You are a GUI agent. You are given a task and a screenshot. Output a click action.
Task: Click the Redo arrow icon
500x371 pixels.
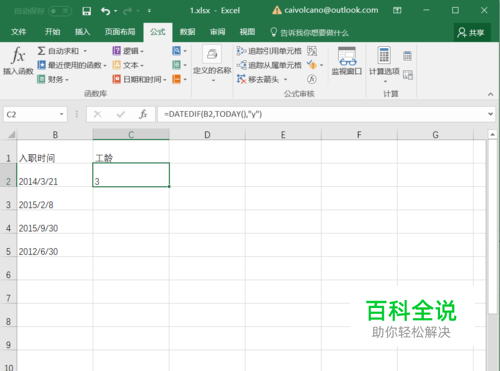click(x=127, y=11)
